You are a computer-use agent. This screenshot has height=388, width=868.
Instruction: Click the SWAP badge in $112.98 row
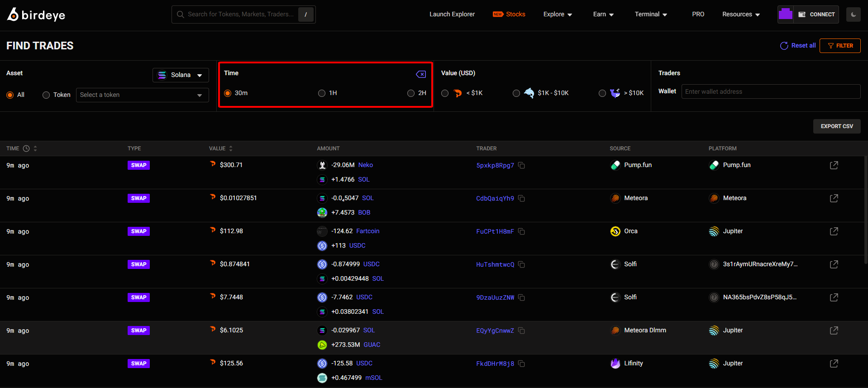tap(138, 231)
